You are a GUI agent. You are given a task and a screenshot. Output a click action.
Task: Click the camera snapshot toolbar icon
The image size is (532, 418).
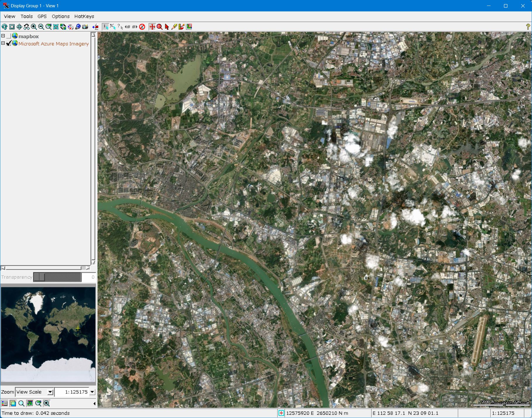85,27
